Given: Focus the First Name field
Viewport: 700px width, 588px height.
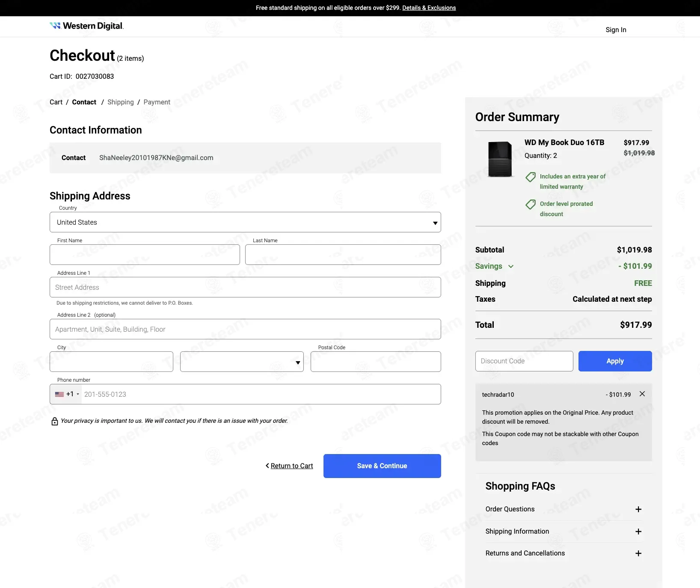Looking at the screenshot, I should pyautogui.click(x=145, y=255).
